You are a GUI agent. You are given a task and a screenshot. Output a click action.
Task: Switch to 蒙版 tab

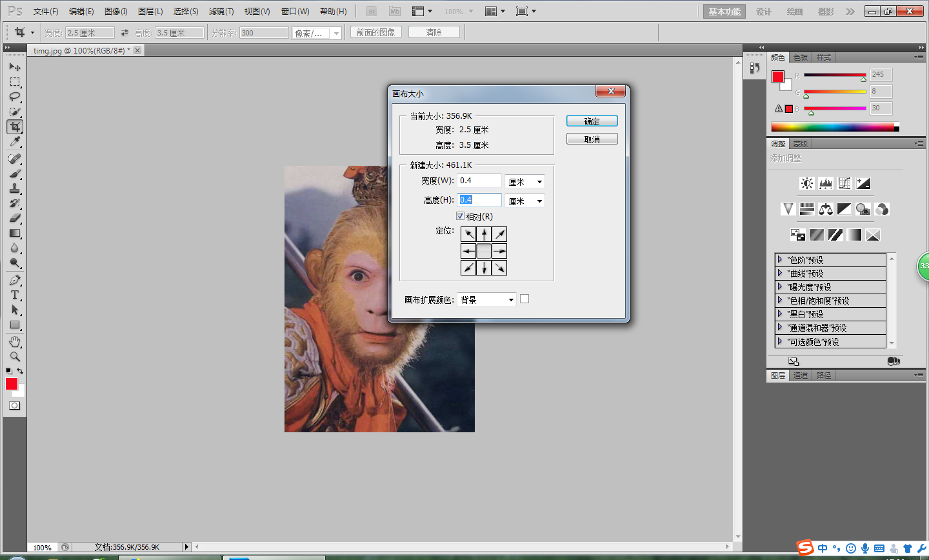(x=801, y=144)
